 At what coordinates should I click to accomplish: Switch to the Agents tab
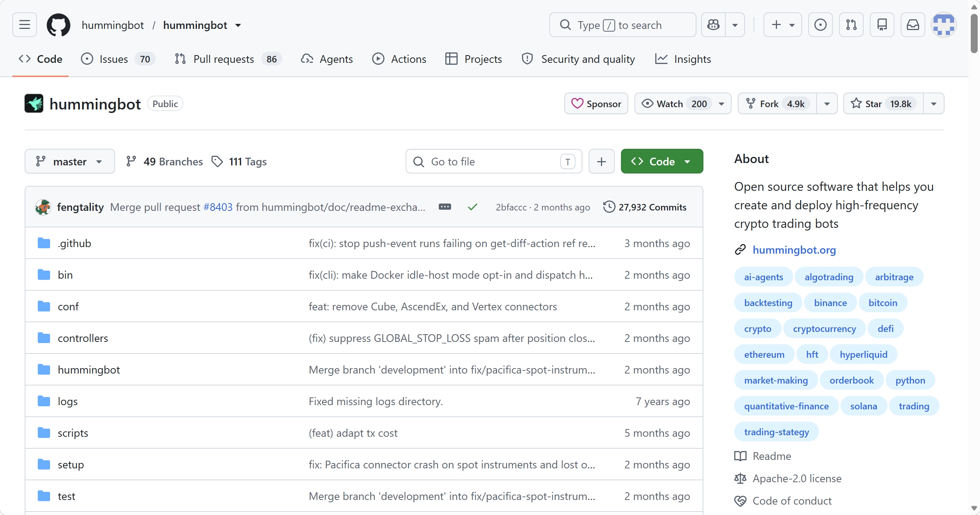pos(327,59)
